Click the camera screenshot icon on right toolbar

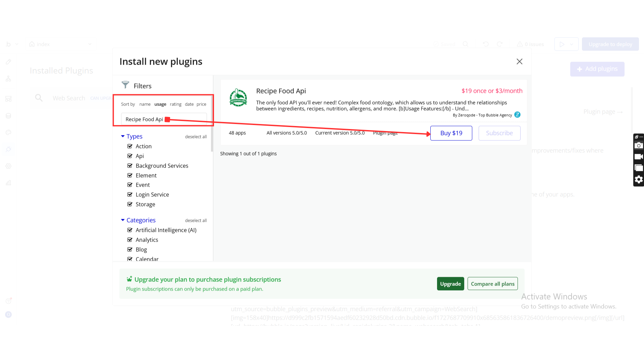coord(639,145)
